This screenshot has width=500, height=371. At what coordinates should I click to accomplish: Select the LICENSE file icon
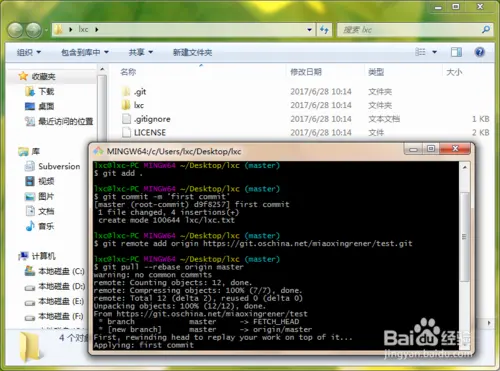[x=127, y=133]
